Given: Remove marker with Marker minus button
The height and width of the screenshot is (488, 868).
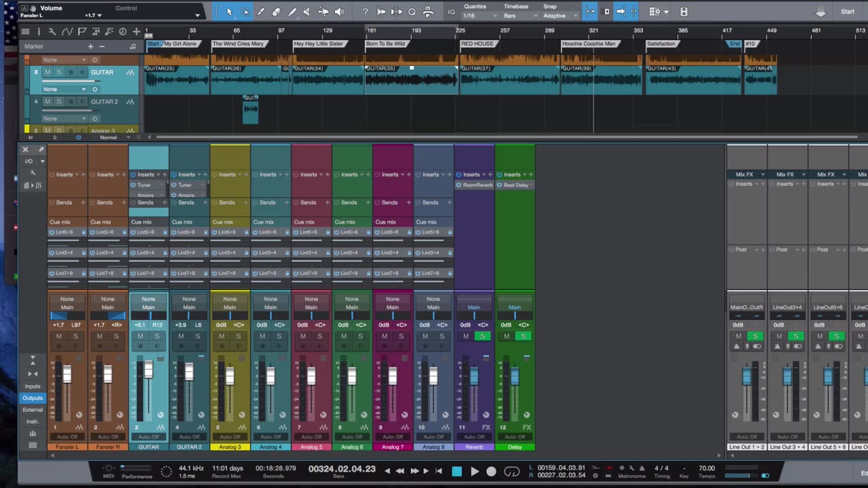Looking at the screenshot, I should pyautogui.click(x=102, y=46).
